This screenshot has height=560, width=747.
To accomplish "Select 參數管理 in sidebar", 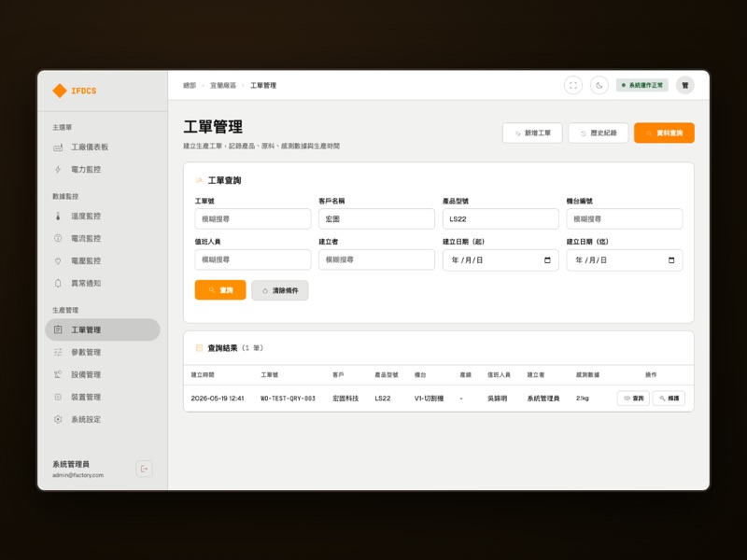I will [103, 353].
